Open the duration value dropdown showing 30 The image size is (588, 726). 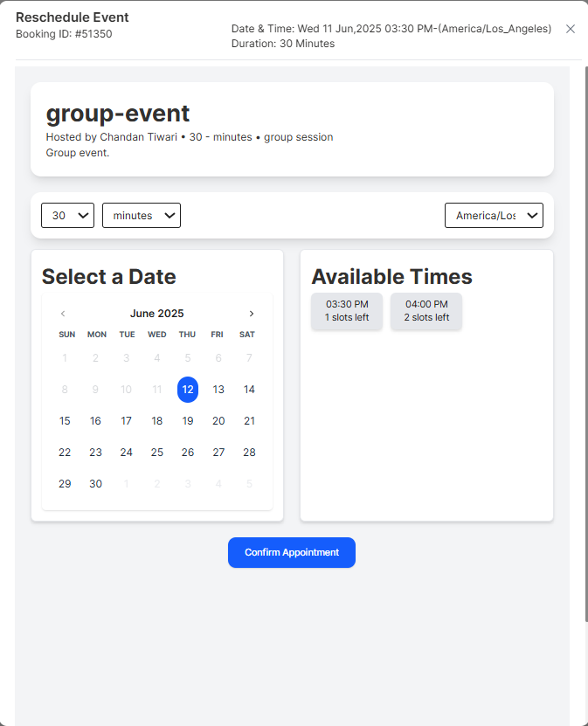coord(67,215)
